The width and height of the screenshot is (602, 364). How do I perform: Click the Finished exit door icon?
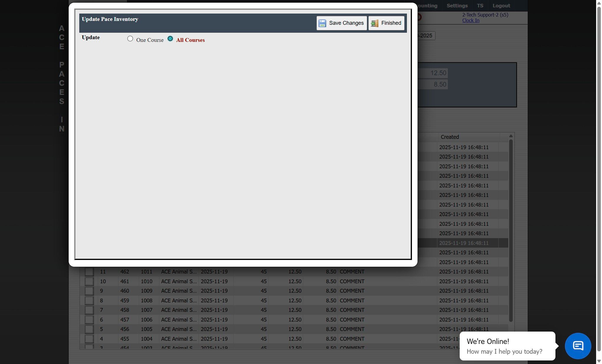[x=375, y=23]
